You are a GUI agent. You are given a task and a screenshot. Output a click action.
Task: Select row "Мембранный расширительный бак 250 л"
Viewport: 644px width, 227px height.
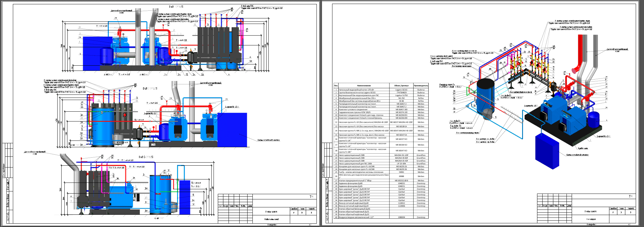click(381, 98)
